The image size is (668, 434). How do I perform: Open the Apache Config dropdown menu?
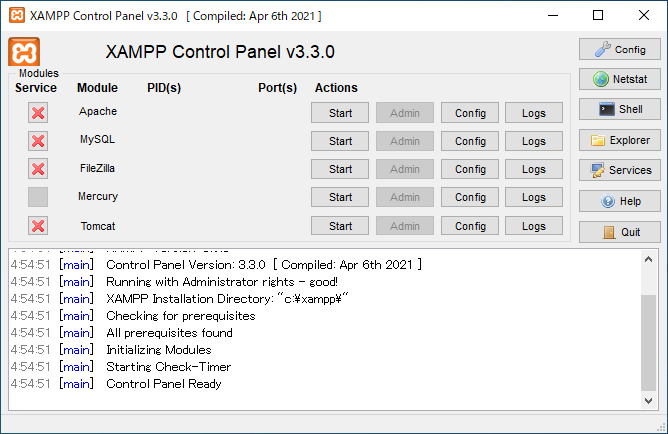pos(470,113)
